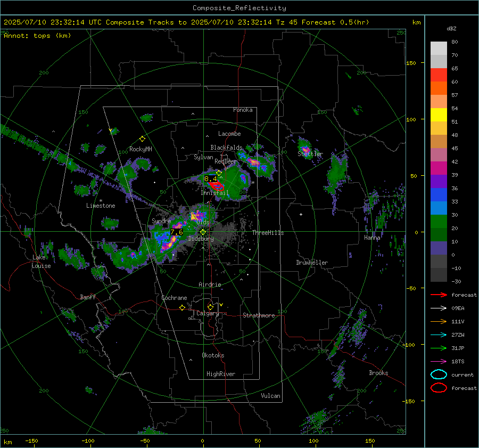Click the Blackfalds town label
The width and height of the screenshot is (479, 448).
226,148
